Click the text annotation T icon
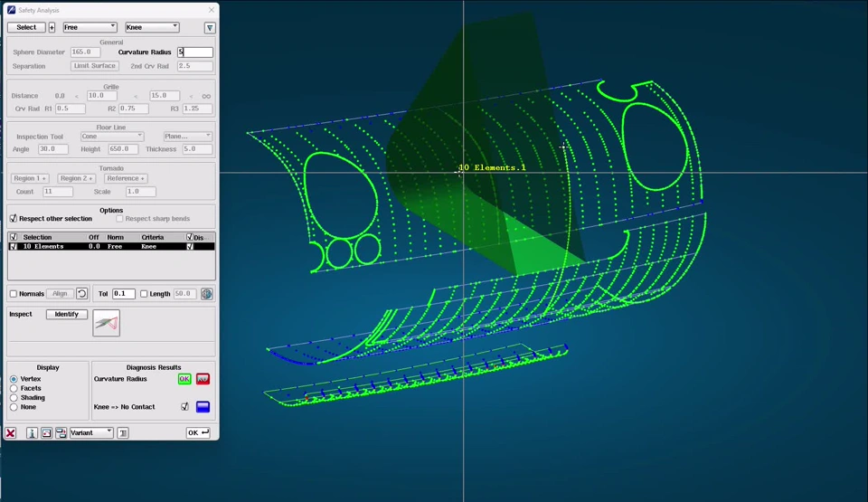Viewport: 868px width, 502px height. (x=123, y=432)
